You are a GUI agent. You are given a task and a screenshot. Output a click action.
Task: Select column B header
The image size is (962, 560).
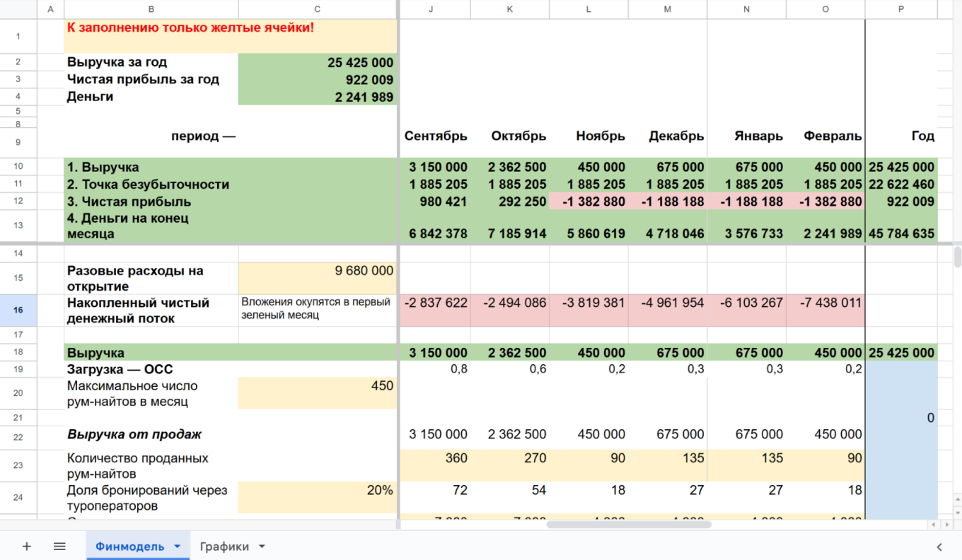[151, 9]
